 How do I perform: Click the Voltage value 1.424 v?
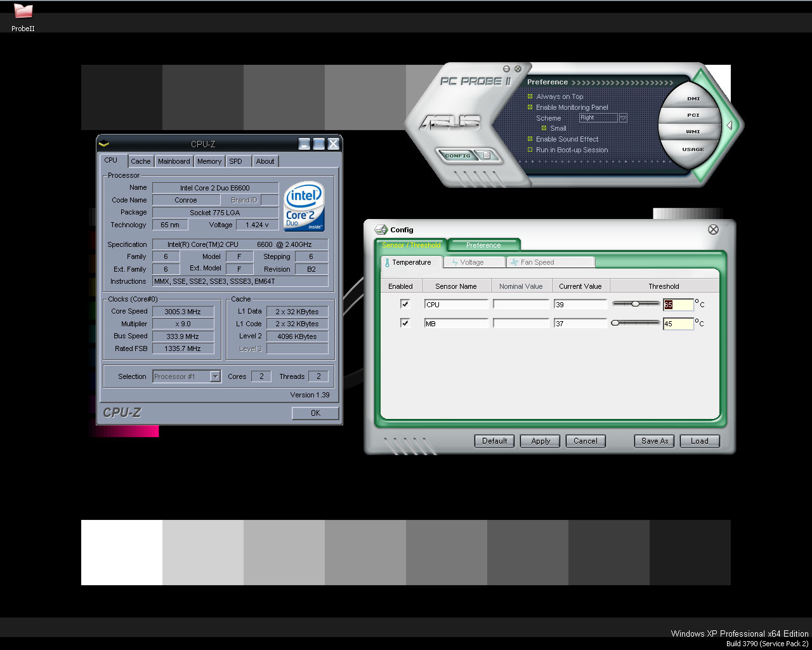[257, 225]
